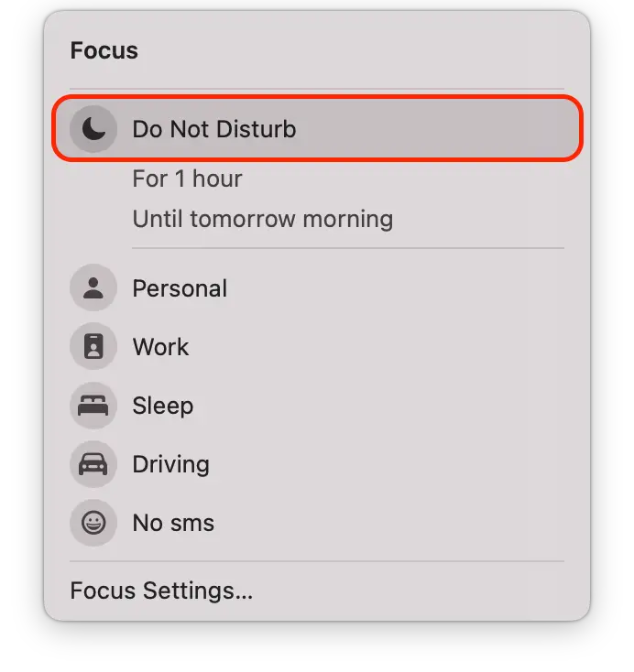The image size is (634, 672).
Task: Select the Personal label text
Action: click(180, 288)
